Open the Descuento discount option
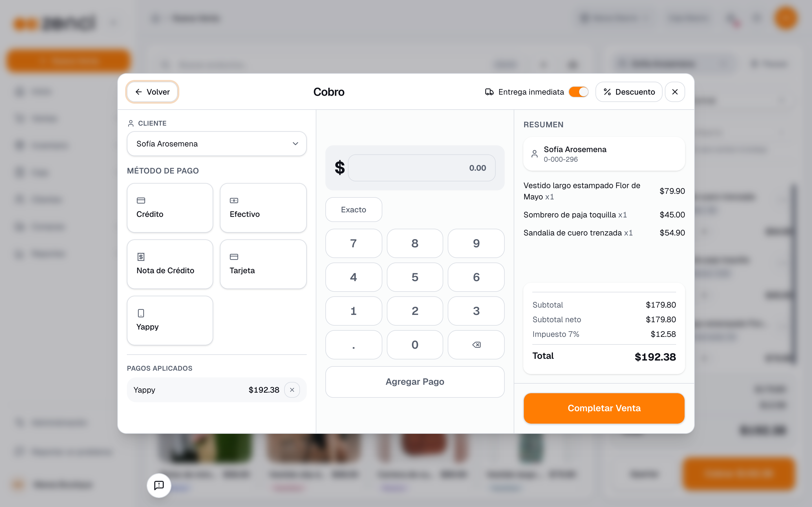This screenshot has height=507, width=812. click(x=629, y=92)
